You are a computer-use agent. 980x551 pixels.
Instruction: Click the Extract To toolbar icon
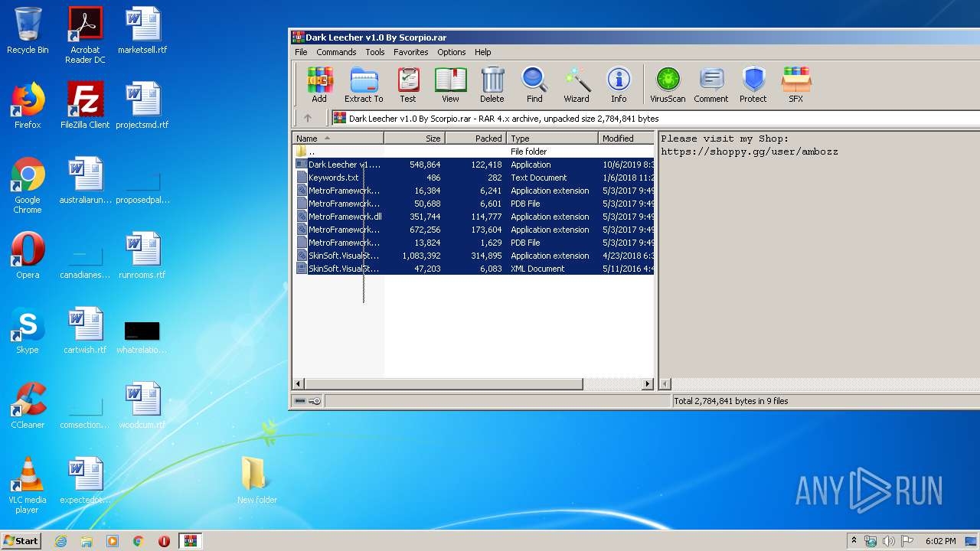(x=364, y=84)
